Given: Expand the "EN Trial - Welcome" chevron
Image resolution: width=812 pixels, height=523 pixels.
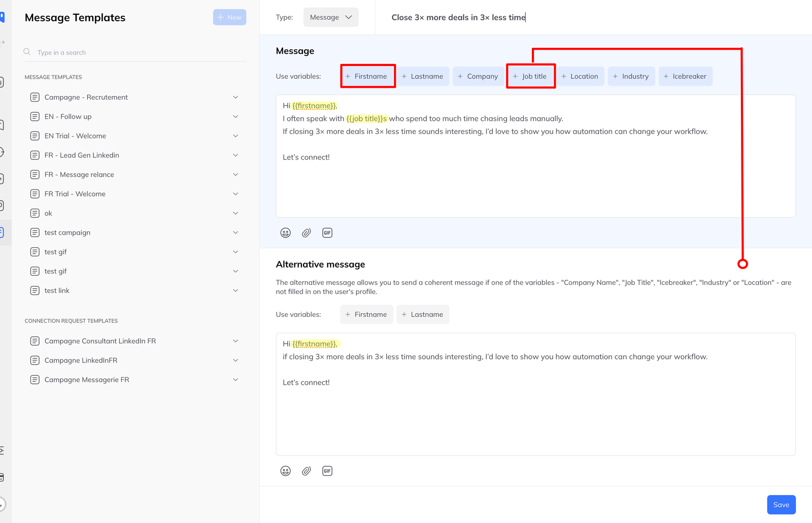Looking at the screenshot, I should click(x=235, y=136).
